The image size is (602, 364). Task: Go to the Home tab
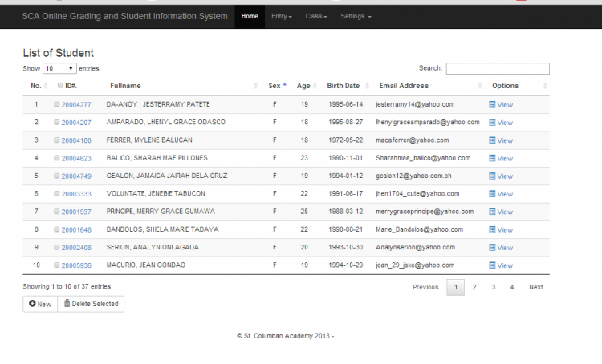pos(250,16)
